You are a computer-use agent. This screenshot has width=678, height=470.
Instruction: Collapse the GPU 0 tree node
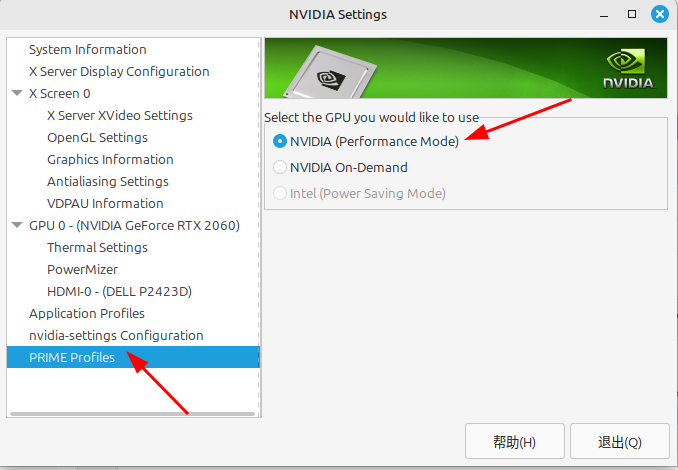[x=17, y=225]
